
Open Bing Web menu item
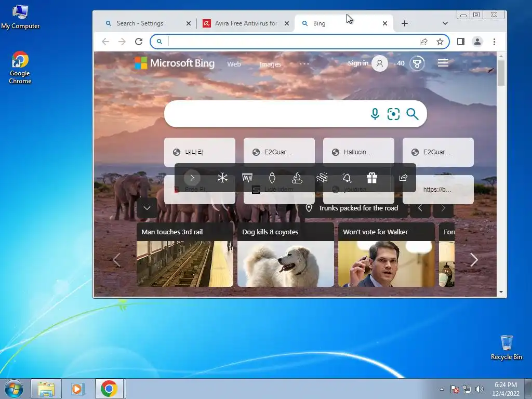(234, 64)
